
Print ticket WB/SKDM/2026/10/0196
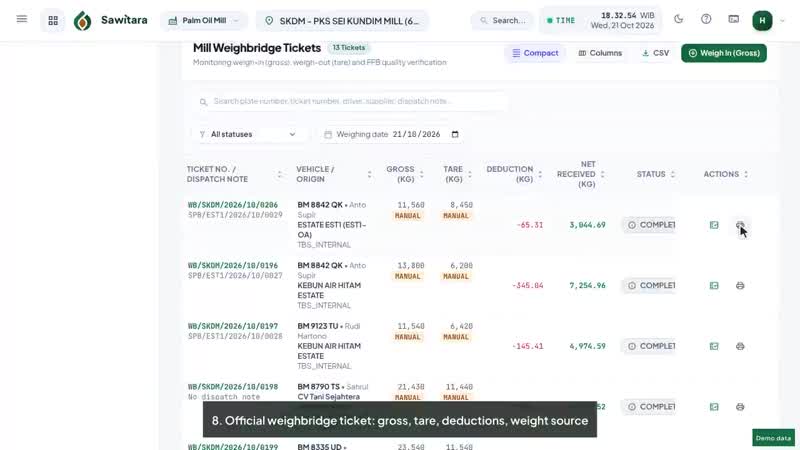tap(740, 286)
